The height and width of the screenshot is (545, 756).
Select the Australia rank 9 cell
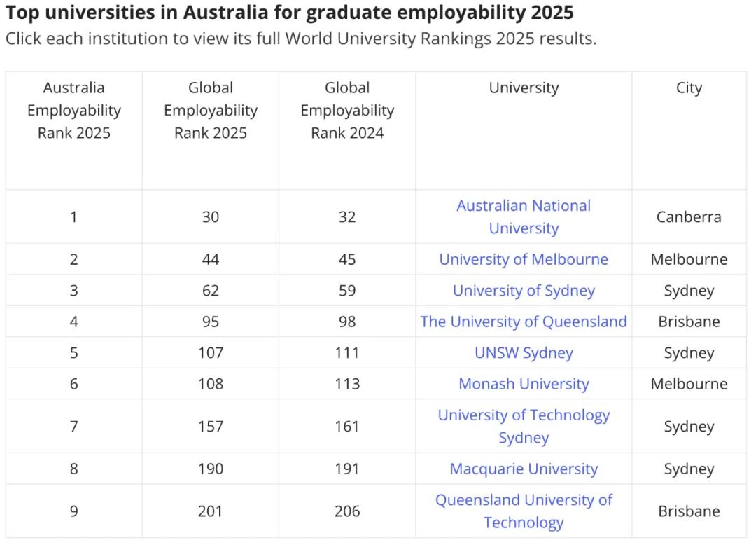pos(73,511)
